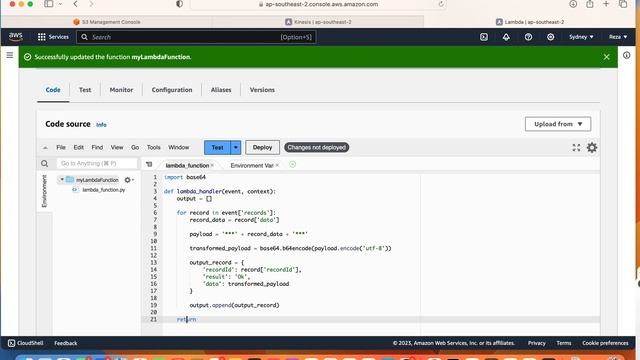Click the Safari share icon
The image size is (640, 360).
tap(590, 4)
